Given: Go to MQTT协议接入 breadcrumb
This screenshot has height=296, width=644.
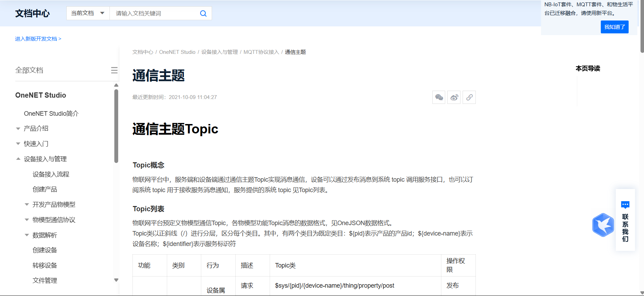Looking at the screenshot, I should [x=261, y=52].
